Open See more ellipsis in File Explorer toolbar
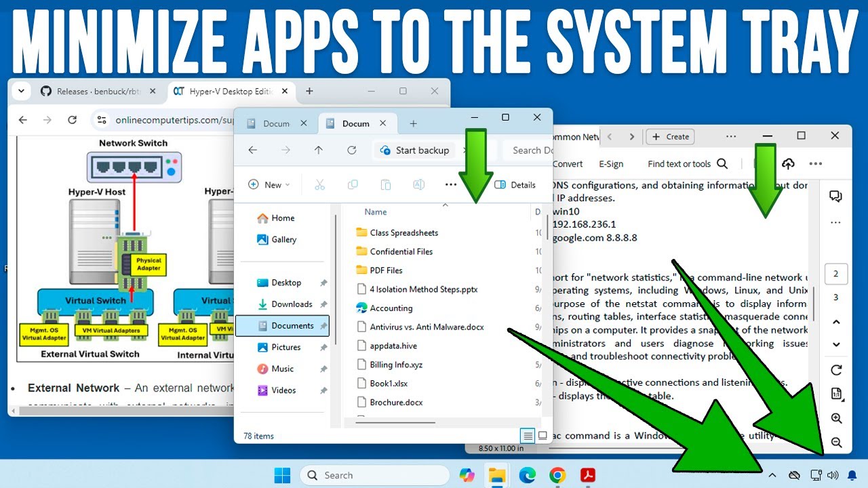 click(x=451, y=184)
